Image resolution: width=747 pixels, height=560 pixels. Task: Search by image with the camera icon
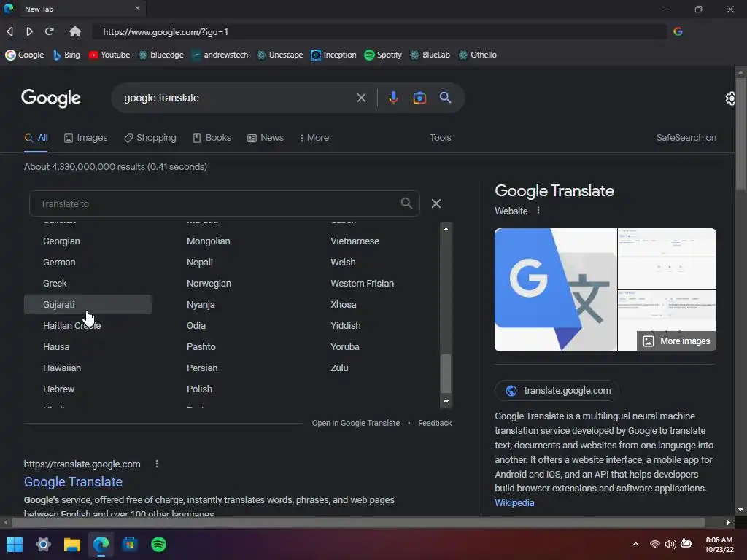pyautogui.click(x=419, y=98)
